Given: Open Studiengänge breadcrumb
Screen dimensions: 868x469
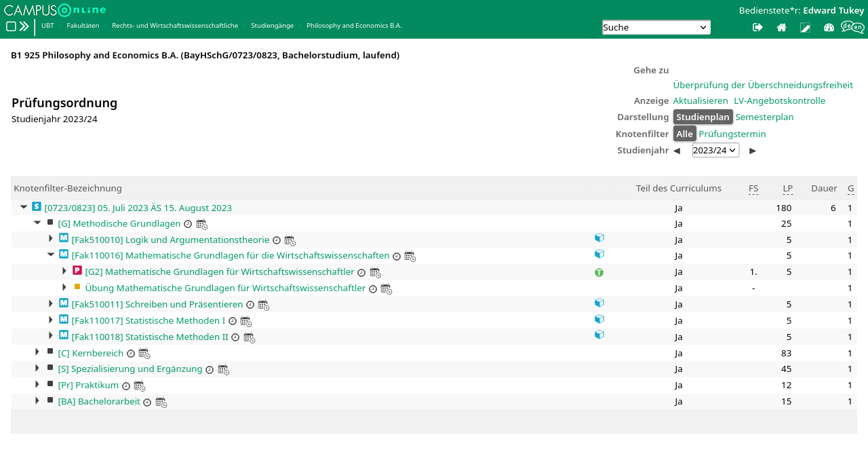Looking at the screenshot, I should pyautogui.click(x=272, y=26).
